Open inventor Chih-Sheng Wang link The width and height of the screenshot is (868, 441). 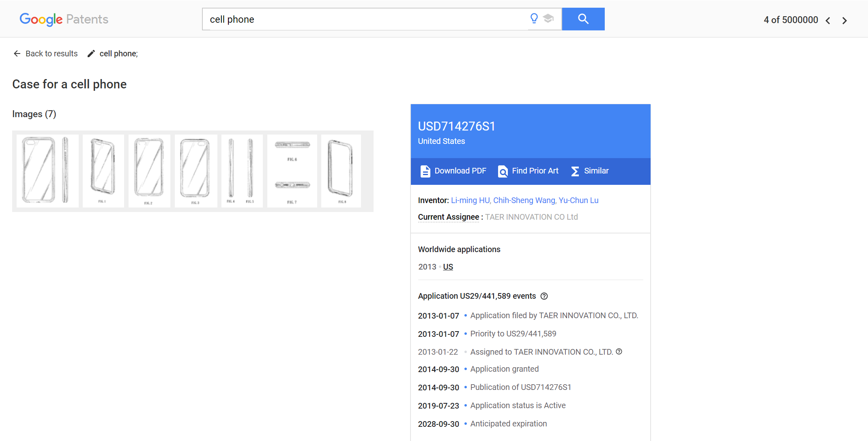click(x=524, y=200)
